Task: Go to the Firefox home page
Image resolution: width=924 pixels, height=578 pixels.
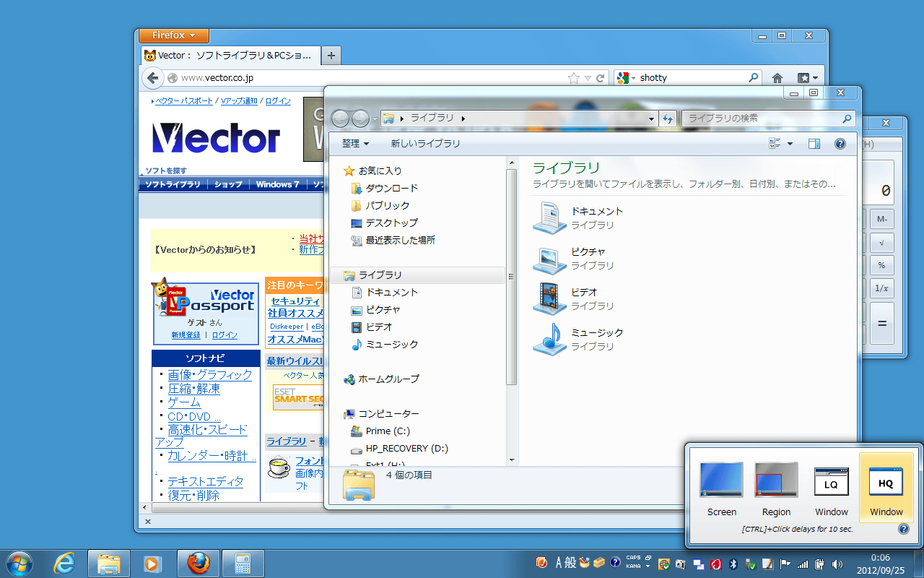Action: [x=777, y=77]
